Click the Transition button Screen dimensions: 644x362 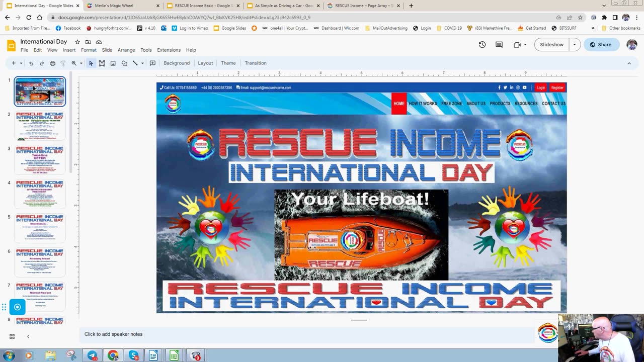256,63
